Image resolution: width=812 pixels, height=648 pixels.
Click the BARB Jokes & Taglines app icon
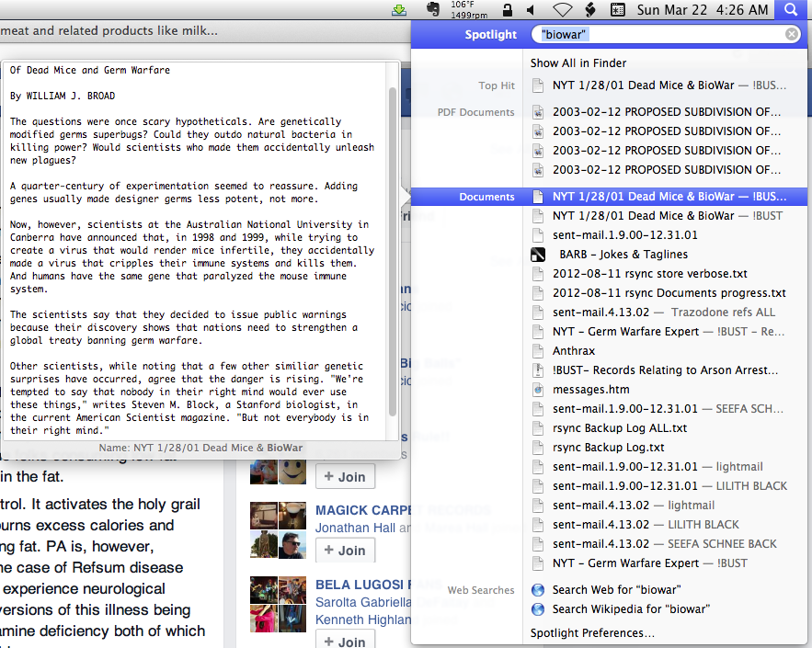coord(539,255)
